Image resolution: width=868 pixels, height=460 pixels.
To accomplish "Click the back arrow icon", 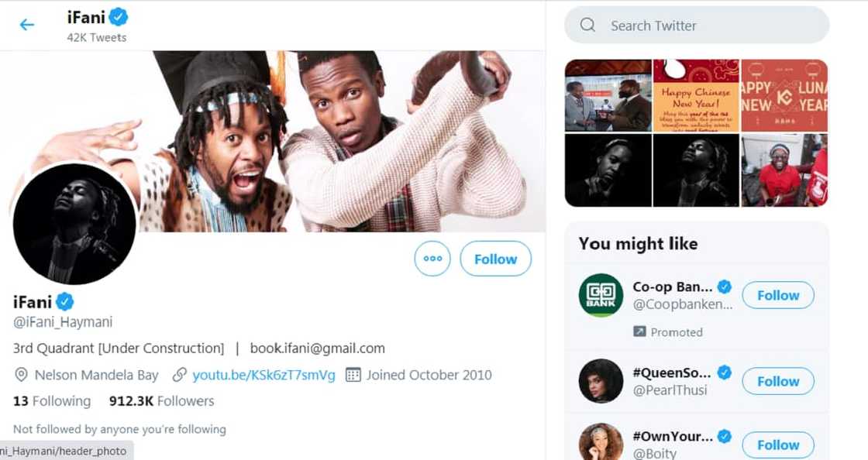I will click(x=27, y=25).
